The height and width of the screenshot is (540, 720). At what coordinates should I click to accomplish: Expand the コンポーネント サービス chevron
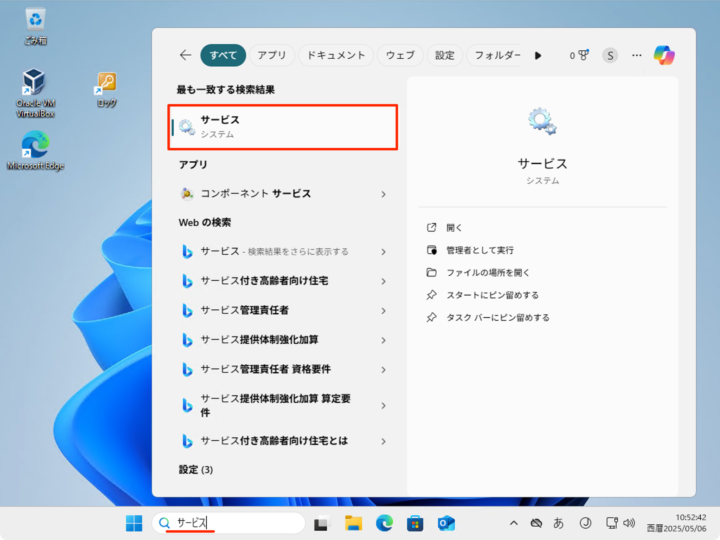pos(383,194)
